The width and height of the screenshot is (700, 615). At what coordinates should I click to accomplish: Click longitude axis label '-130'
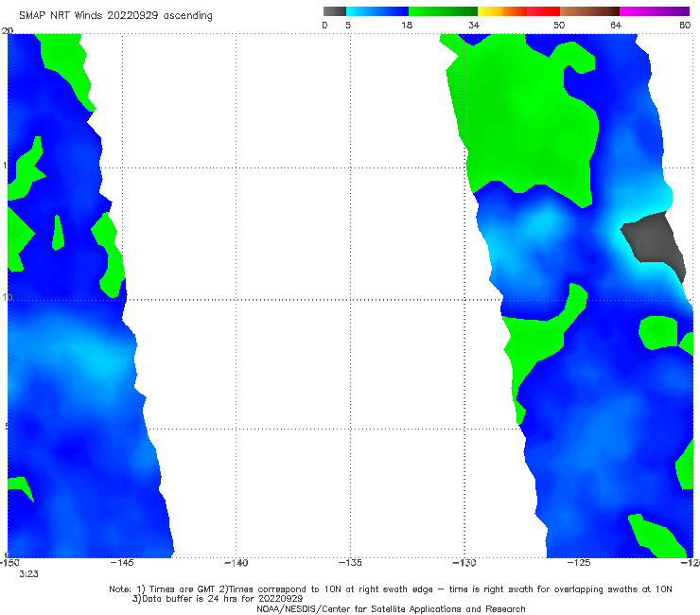coord(464,563)
